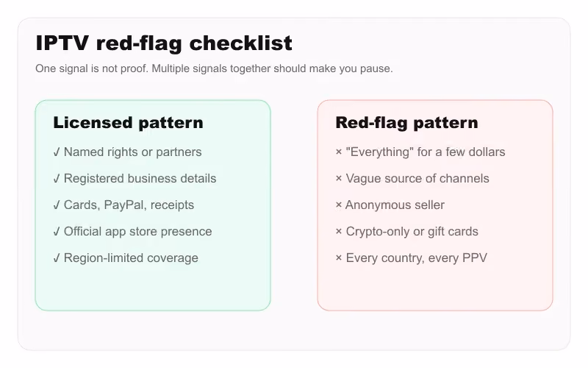588x368 pixels.
Task: Click the × mark beside Vague source of channels
Action: point(339,179)
